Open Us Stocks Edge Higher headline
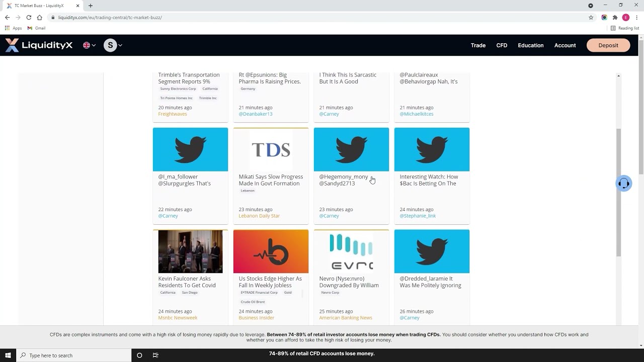The width and height of the screenshot is (644, 362). click(x=270, y=282)
